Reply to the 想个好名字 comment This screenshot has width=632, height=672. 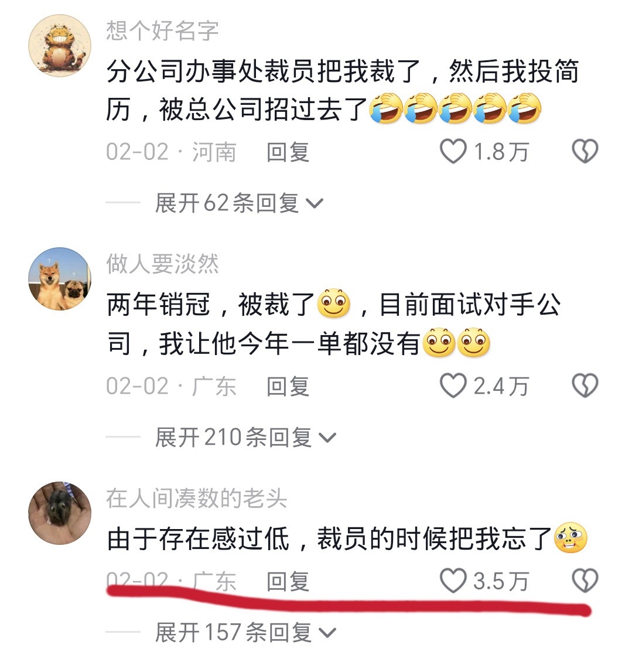point(288,152)
